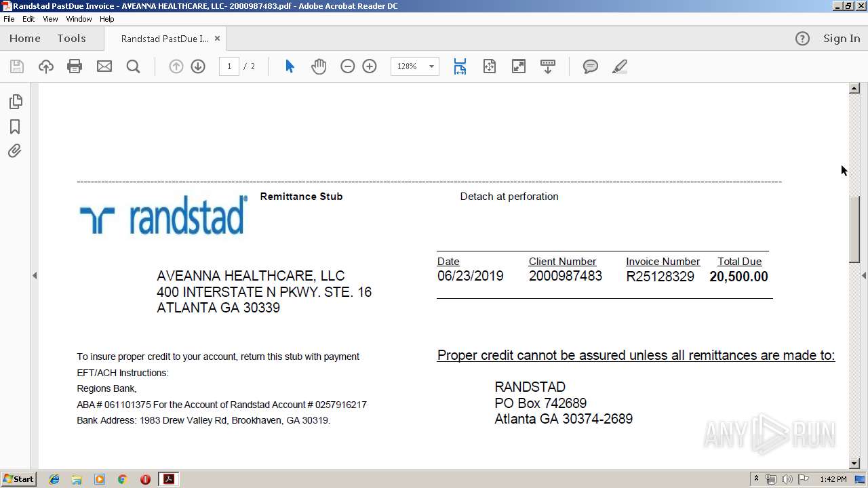Click the network tray icon

point(771,479)
